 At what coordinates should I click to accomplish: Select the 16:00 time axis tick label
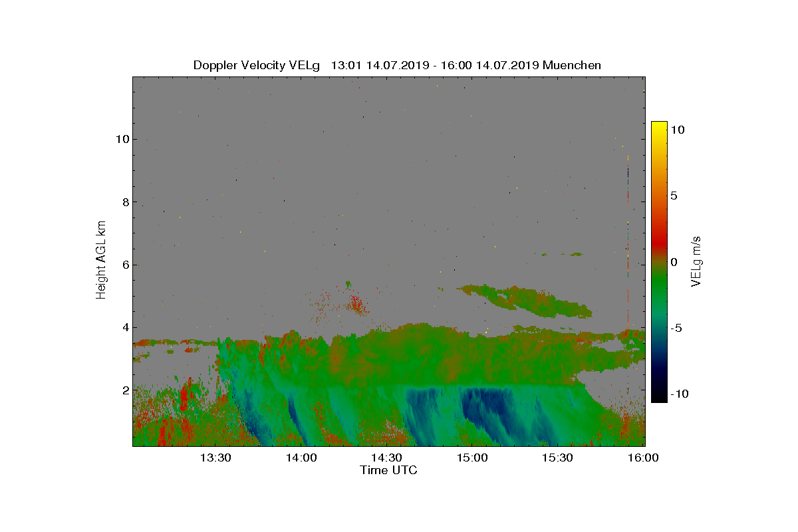[x=643, y=458]
